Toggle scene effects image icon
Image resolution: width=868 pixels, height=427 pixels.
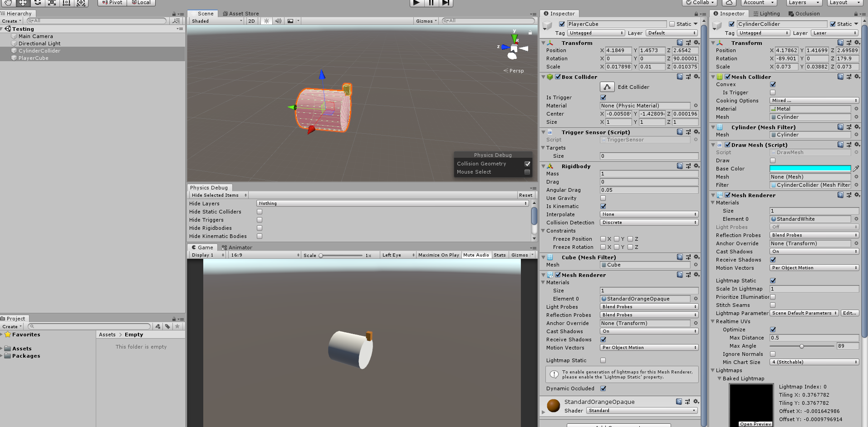coord(290,21)
